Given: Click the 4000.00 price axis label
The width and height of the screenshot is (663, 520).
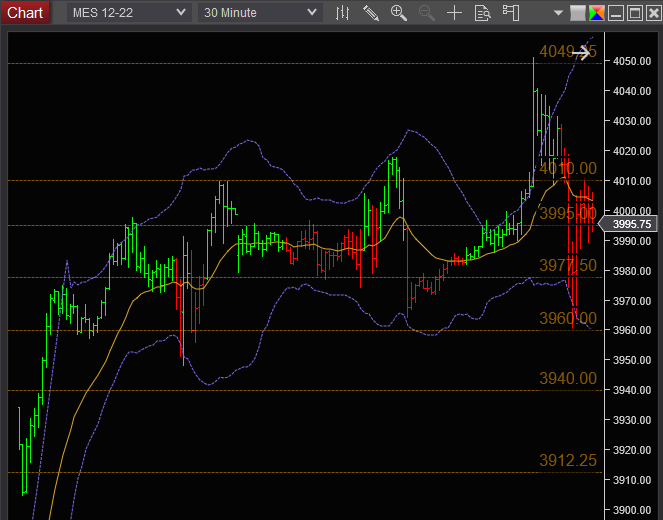Looking at the screenshot, I should point(632,211).
